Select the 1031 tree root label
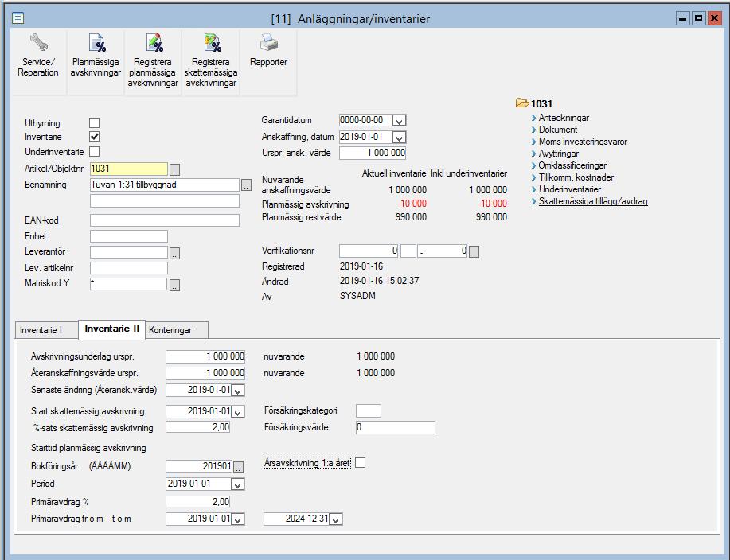The image size is (730, 560). point(541,103)
